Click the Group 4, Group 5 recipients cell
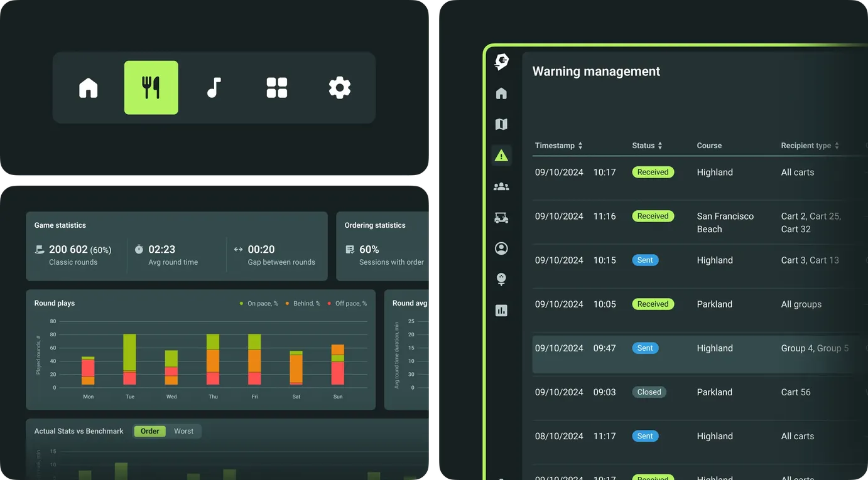Image resolution: width=868 pixels, height=480 pixels. click(815, 348)
